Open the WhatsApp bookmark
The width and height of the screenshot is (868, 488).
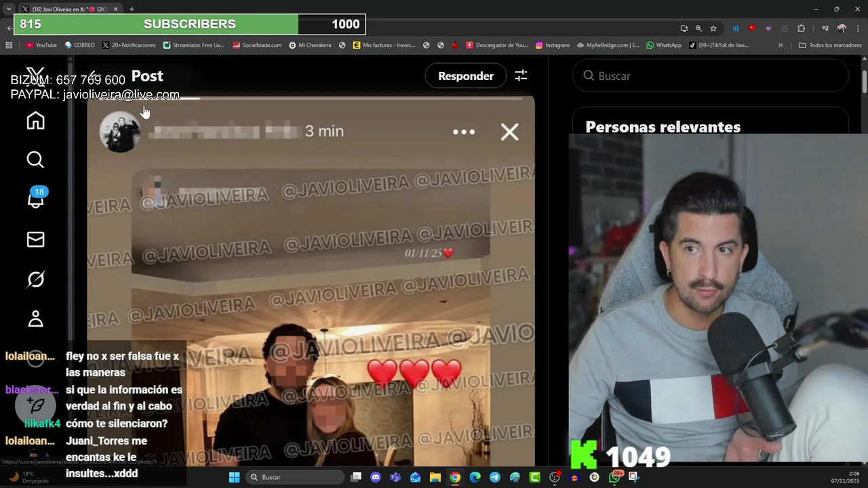[664, 45]
